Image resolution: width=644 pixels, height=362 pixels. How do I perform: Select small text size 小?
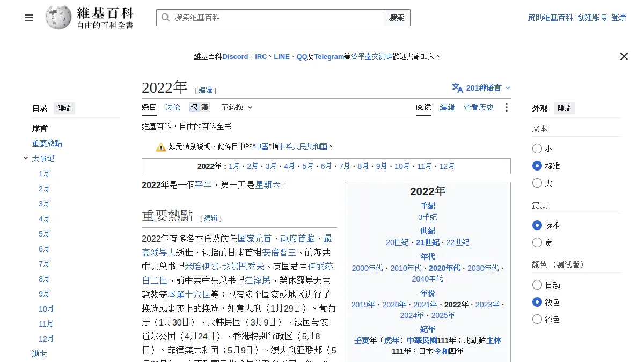(x=537, y=149)
